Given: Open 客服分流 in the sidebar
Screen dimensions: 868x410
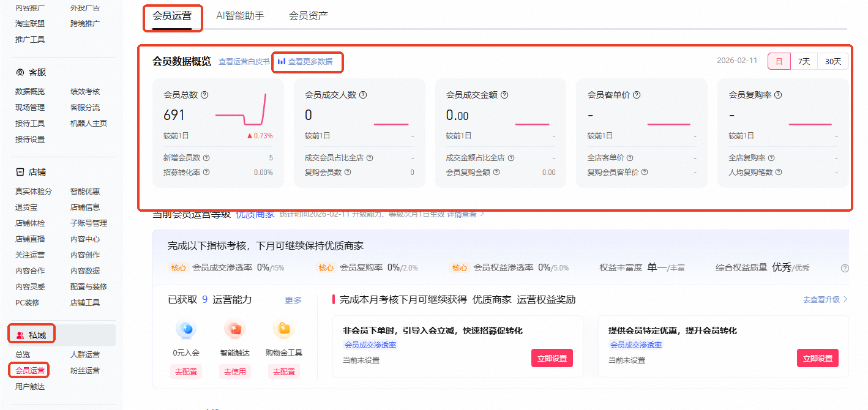Looking at the screenshot, I should pyautogui.click(x=85, y=108).
